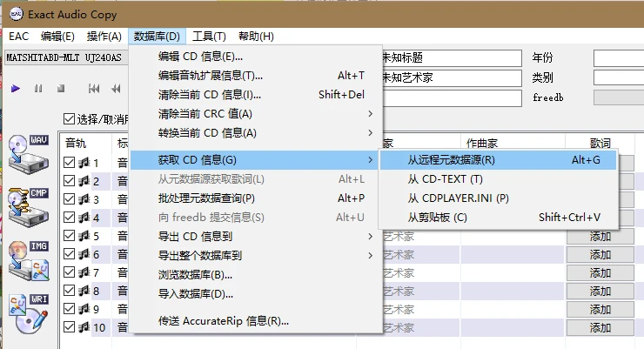Click the music note icon of track 6
644x349 pixels.
pos(84,254)
